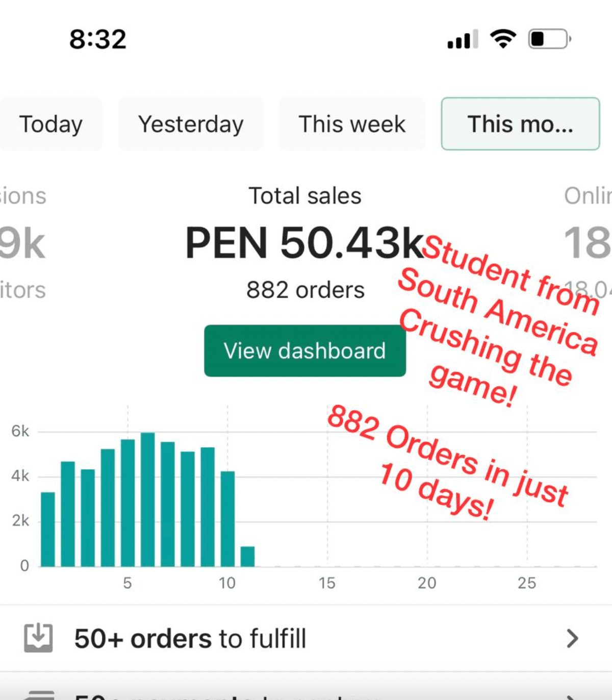
Task: Tap the View dashboard button
Action: [x=305, y=351]
